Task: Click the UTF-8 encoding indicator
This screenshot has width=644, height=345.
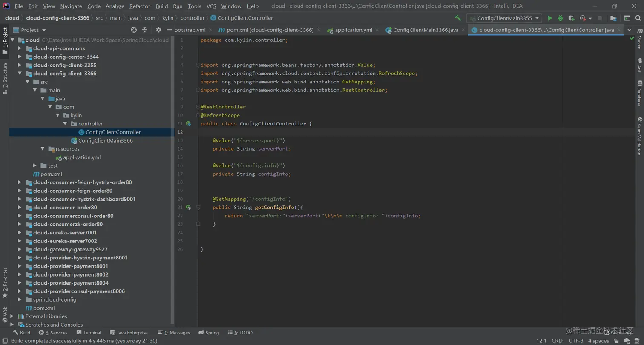Action: 576,341
